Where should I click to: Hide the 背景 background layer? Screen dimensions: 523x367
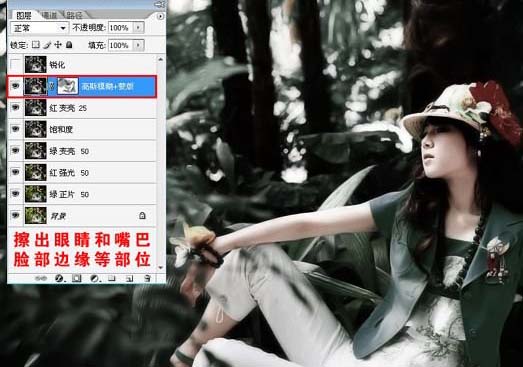(15, 216)
